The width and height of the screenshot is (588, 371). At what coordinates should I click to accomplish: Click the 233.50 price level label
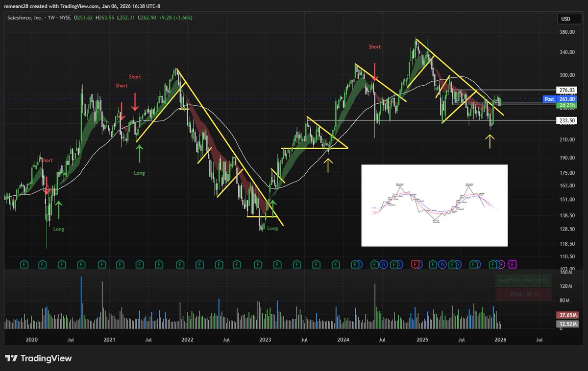point(567,120)
